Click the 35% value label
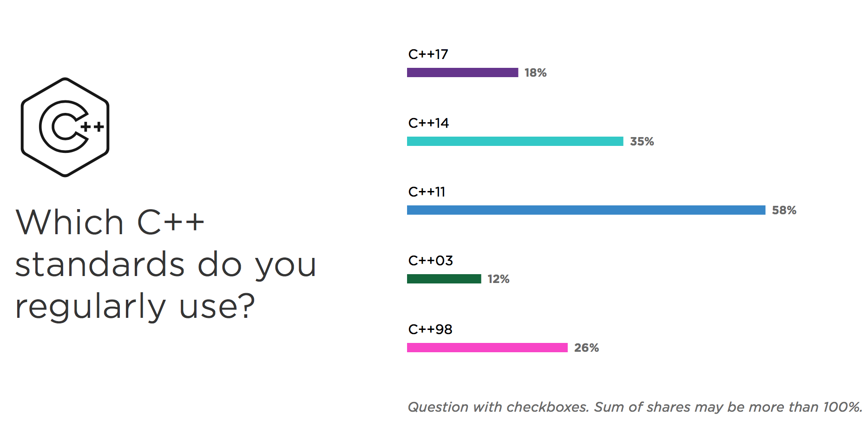Screen dimensions: 868x421 (642, 142)
